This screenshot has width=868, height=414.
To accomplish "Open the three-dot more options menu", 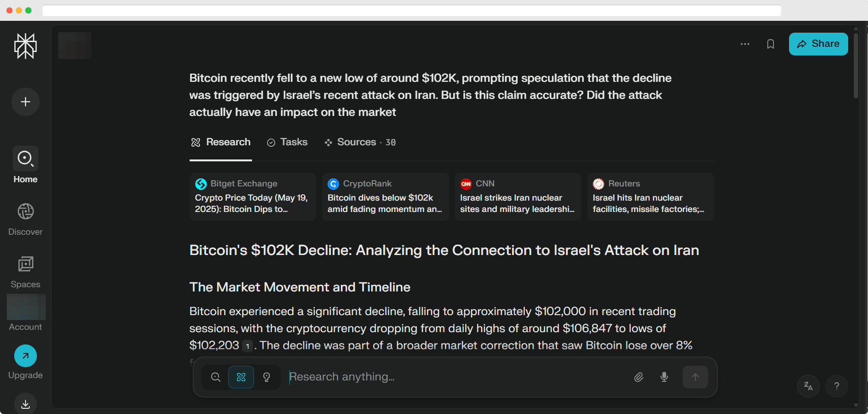I will pyautogui.click(x=745, y=44).
